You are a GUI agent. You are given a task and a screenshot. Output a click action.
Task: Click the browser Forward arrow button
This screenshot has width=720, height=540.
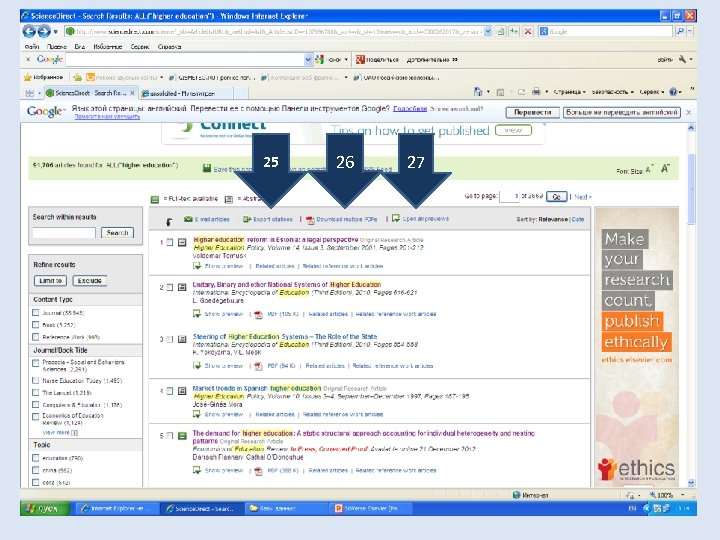44,31
